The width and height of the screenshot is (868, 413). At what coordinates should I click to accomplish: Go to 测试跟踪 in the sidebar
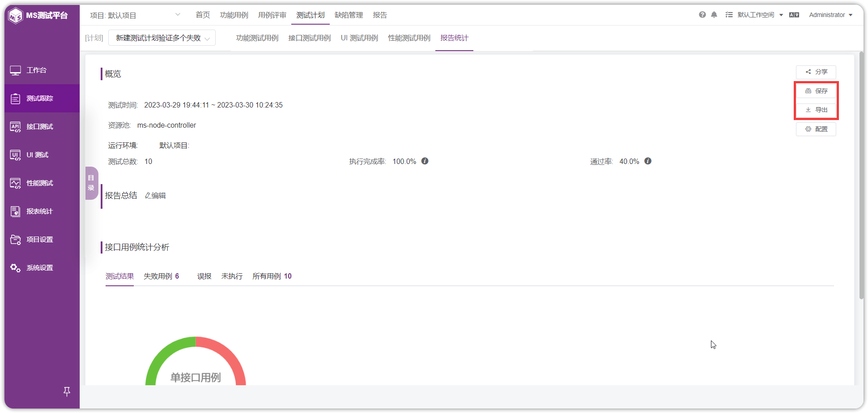(42, 99)
